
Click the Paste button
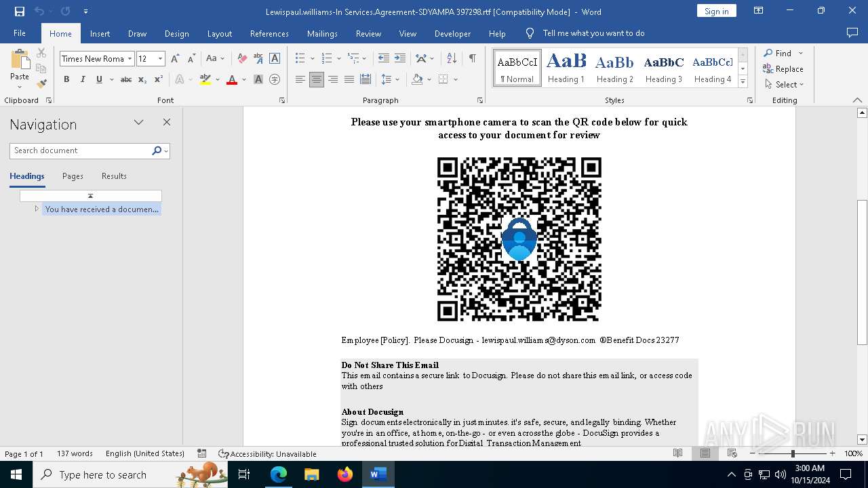(x=20, y=68)
